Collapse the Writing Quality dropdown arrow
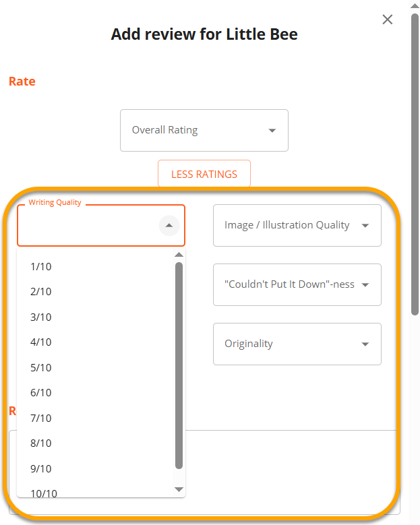Image resolution: width=420 pixels, height=525 pixels. 169,226
